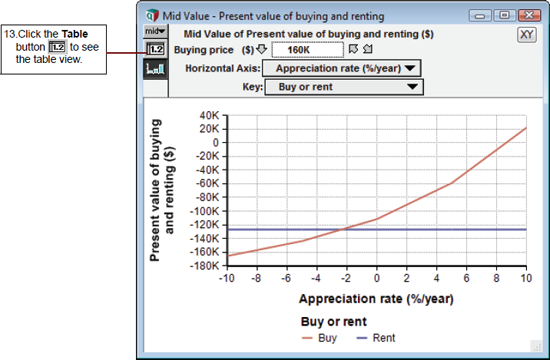Click the -180K y-axis tick label
The width and height of the screenshot is (550, 360).
point(204,266)
